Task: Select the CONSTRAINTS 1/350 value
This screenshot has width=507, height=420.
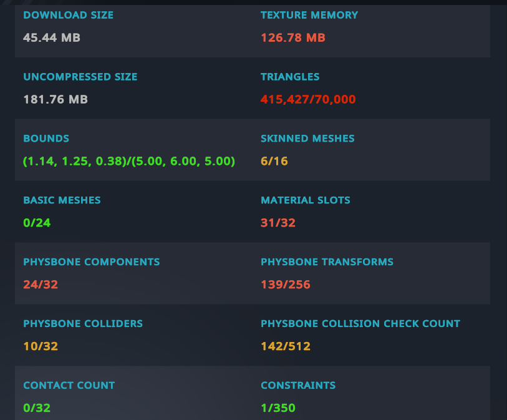Action: coord(278,408)
